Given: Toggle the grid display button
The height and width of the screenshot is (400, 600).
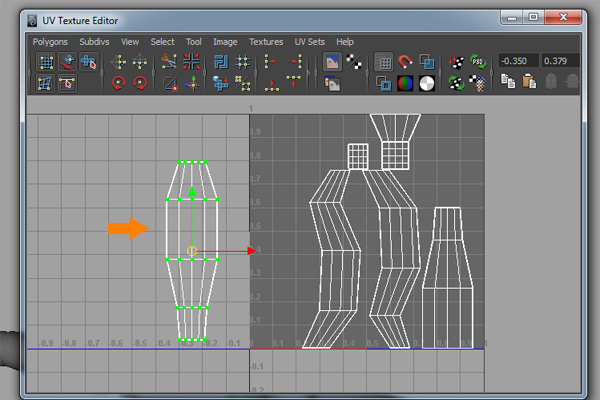Looking at the screenshot, I should click(383, 62).
